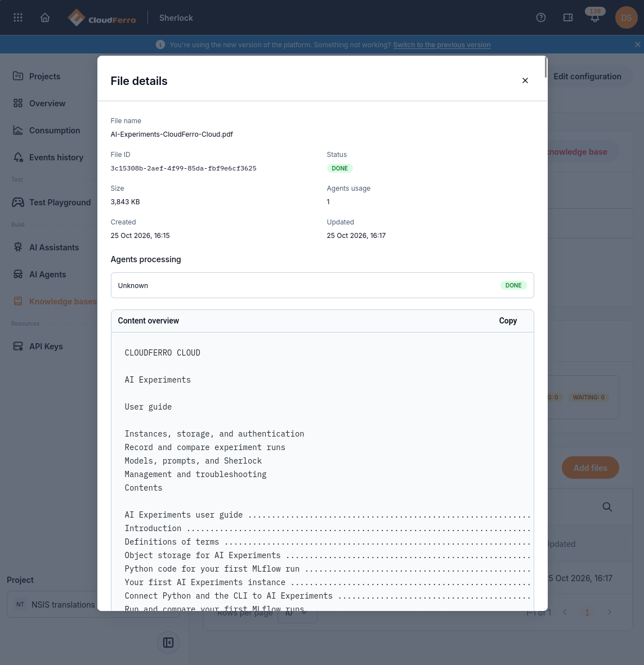Click the Unknown agent processing row

pos(322,285)
